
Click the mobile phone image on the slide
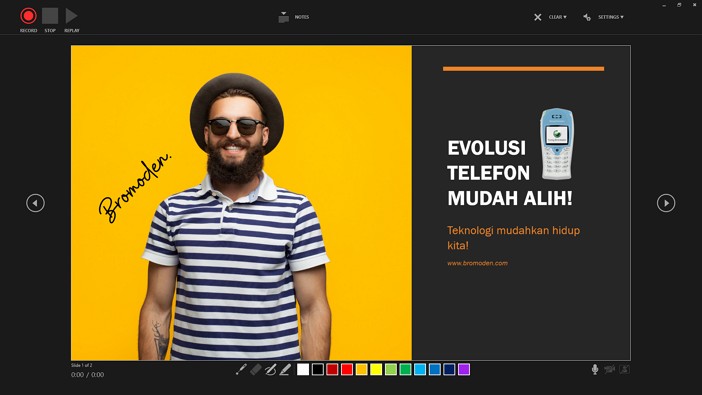(556, 144)
